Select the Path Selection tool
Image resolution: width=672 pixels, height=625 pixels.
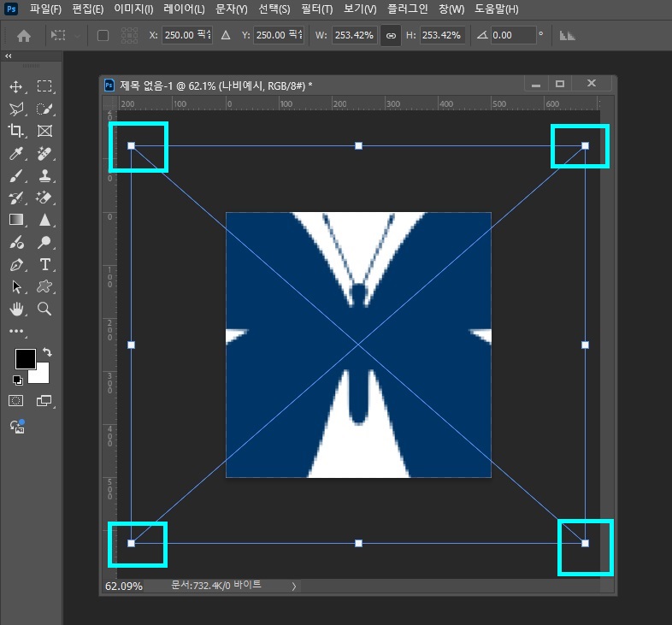16,286
